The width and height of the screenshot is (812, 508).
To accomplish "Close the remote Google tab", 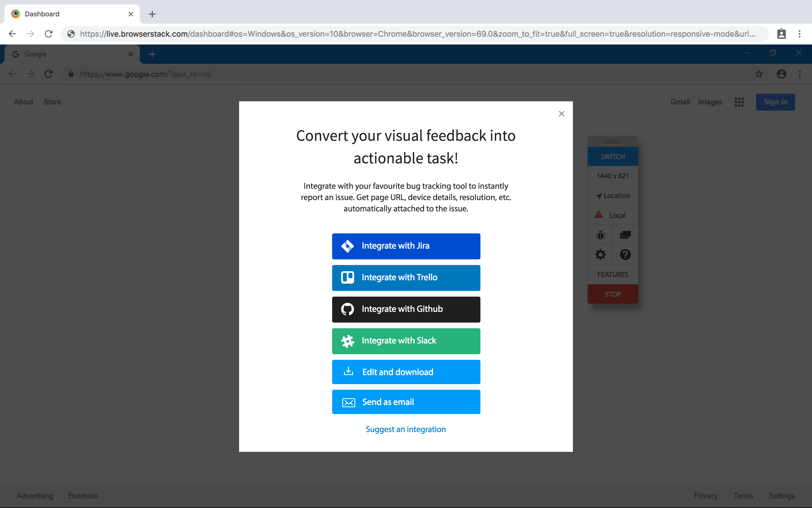I will (x=131, y=54).
